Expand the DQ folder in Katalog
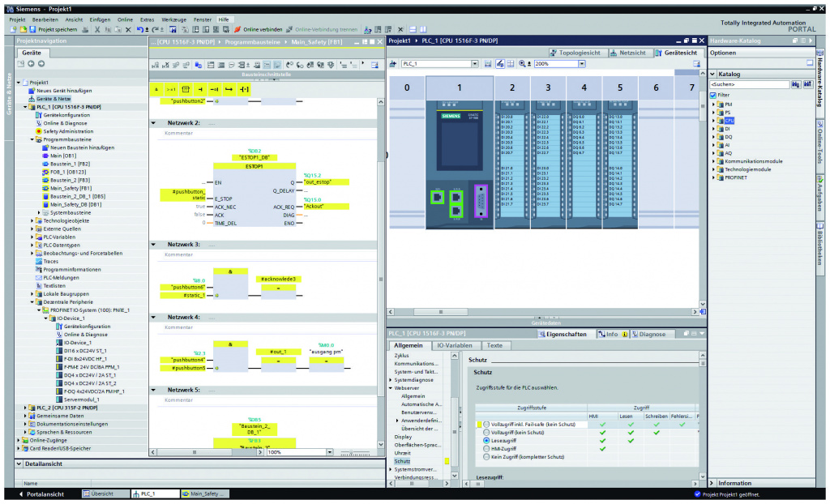830x504 pixels. [x=713, y=137]
